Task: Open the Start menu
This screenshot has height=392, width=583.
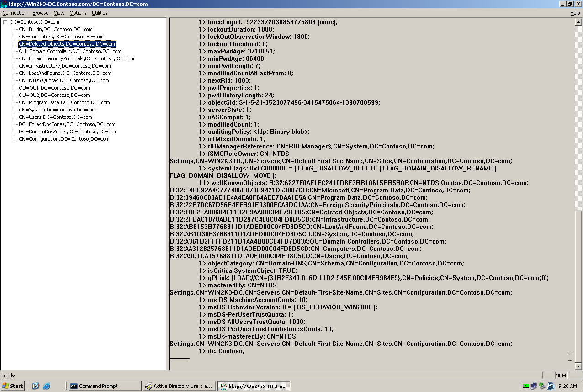Action: coord(12,386)
